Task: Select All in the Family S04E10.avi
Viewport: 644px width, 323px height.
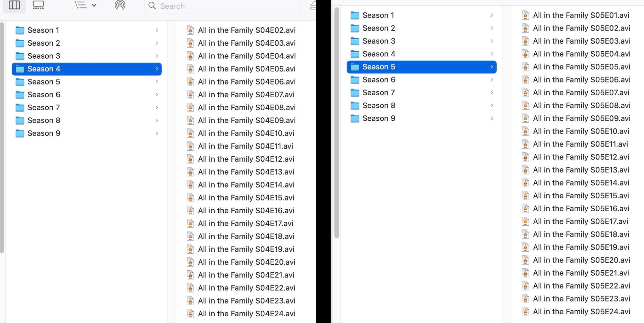Action: (246, 133)
